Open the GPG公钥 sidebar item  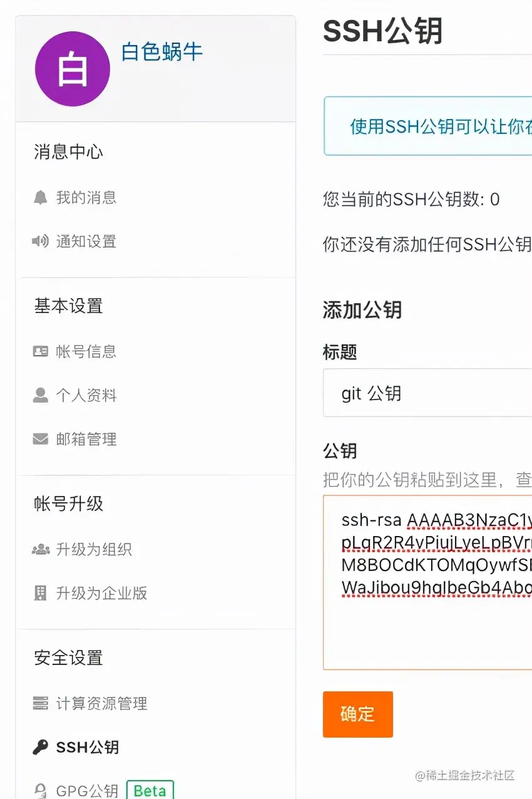(x=88, y=791)
